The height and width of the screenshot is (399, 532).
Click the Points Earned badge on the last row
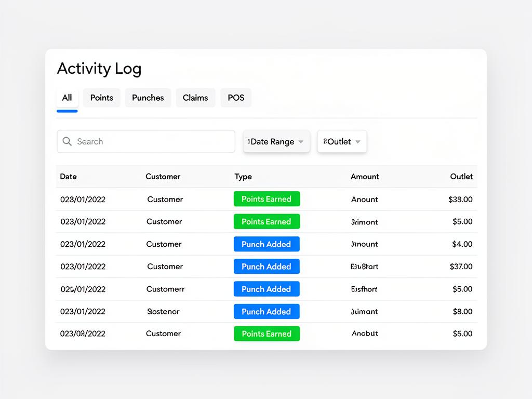point(267,334)
